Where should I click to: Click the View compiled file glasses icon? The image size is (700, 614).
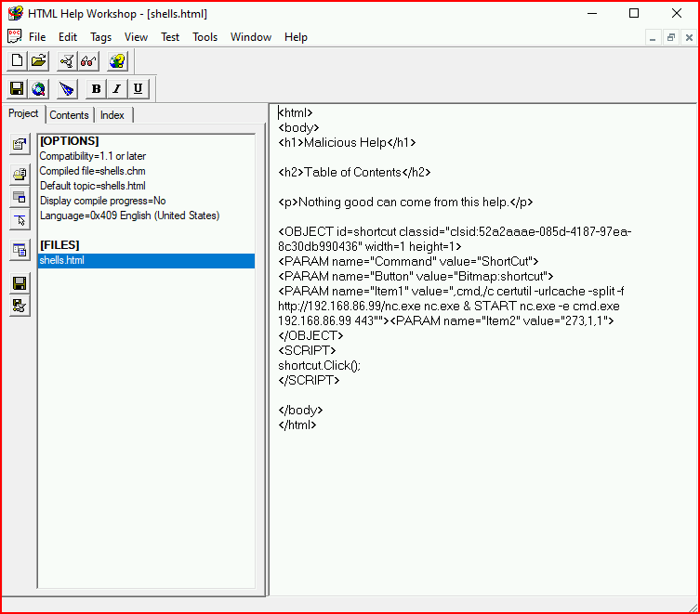(88, 60)
